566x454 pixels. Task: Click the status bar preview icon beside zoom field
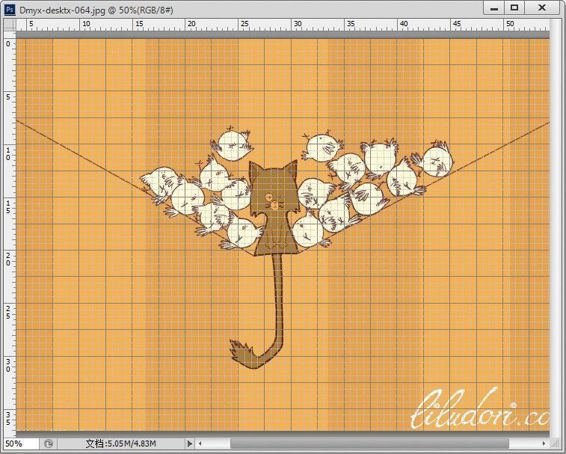(x=48, y=444)
